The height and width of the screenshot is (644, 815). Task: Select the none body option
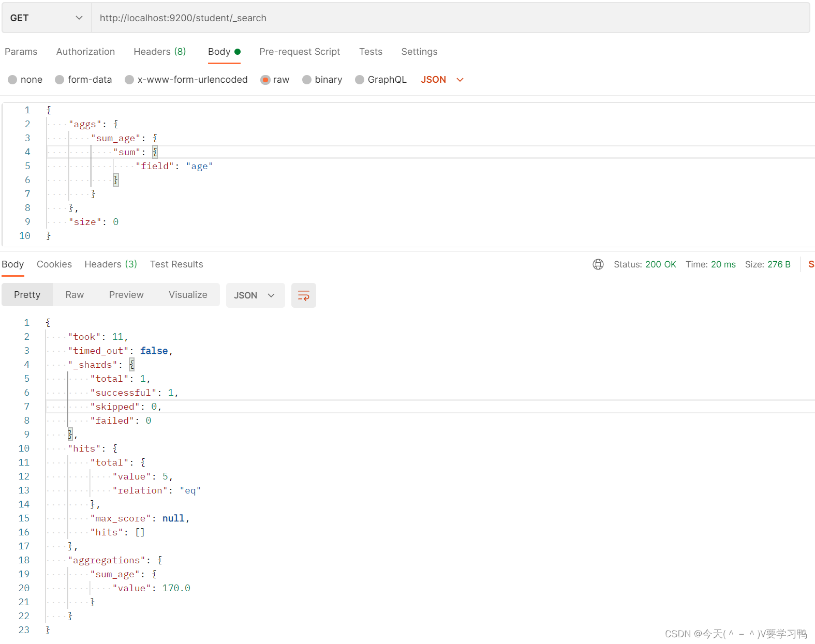25,80
